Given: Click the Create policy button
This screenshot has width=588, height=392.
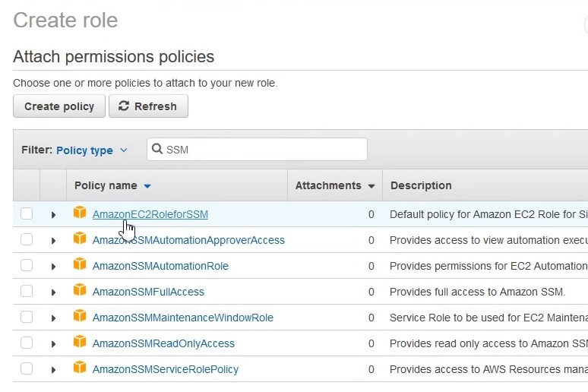Looking at the screenshot, I should pyautogui.click(x=59, y=106).
